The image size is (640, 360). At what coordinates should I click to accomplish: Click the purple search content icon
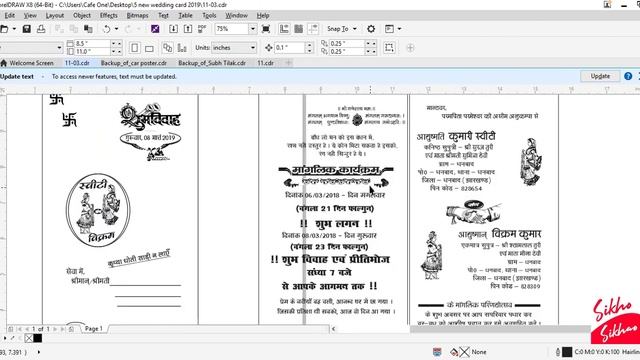point(155,29)
